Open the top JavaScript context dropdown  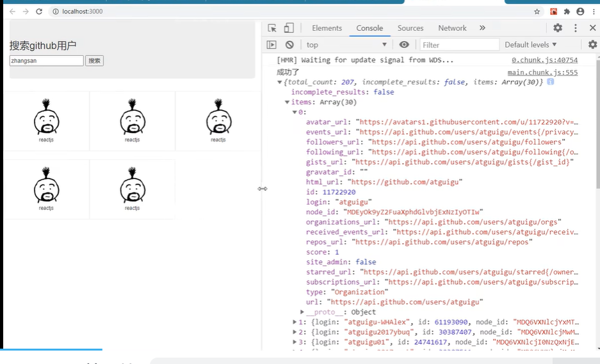346,45
